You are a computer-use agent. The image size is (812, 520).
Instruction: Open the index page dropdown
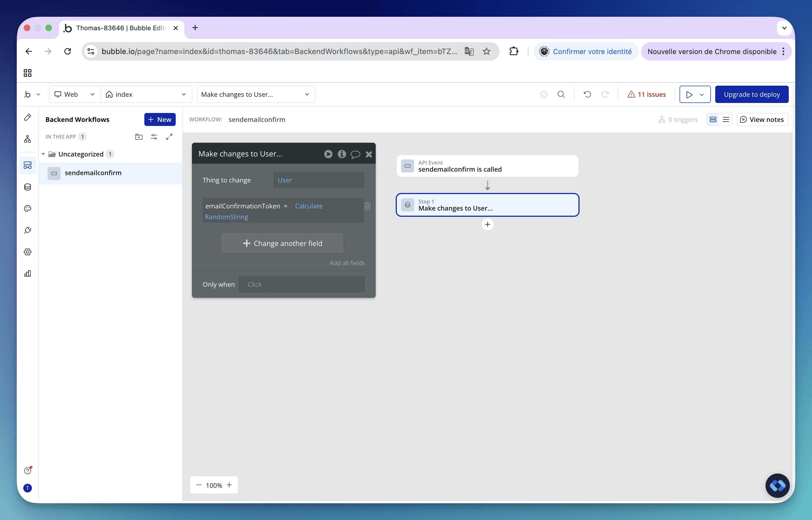point(146,95)
